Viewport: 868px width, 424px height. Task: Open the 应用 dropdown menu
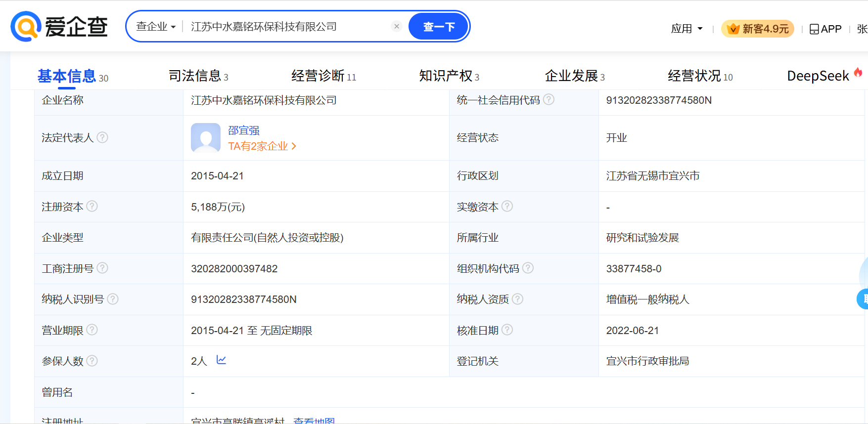tap(686, 29)
